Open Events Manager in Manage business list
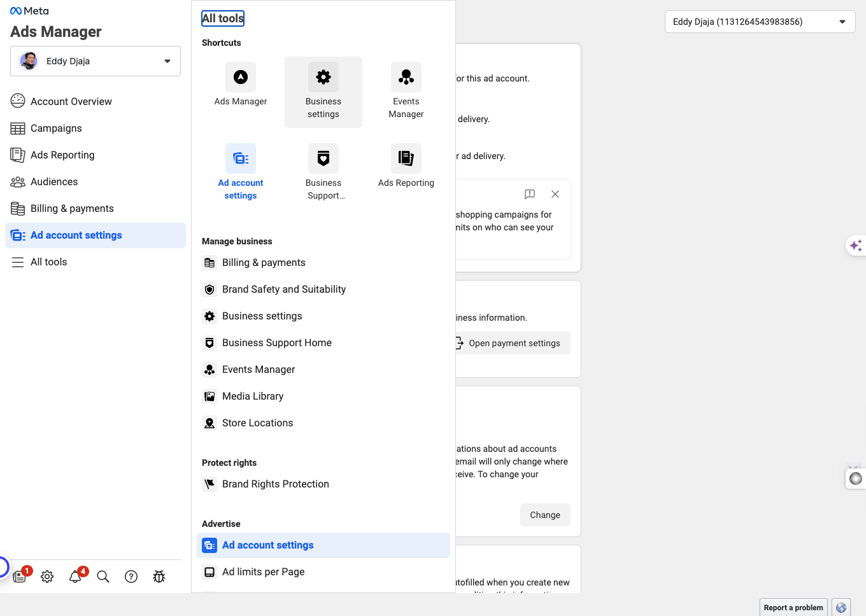The height and width of the screenshot is (616, 866). pyautogui.click(x=323, y=370)
